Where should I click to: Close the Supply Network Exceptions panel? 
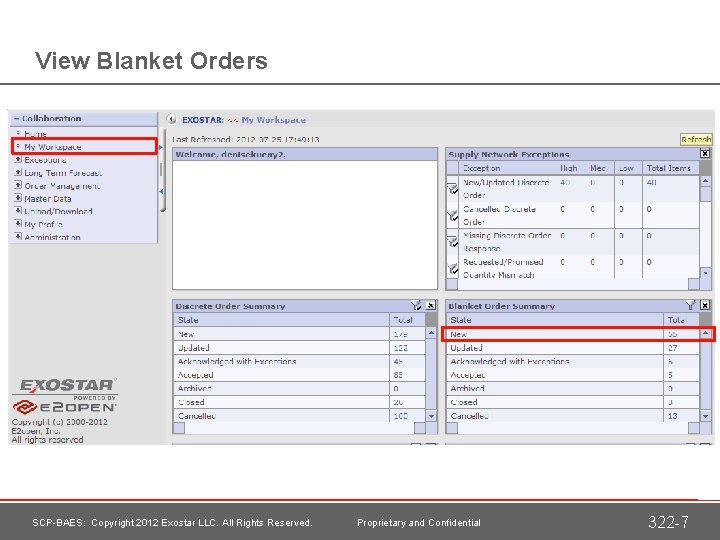(x=705, y=153)
